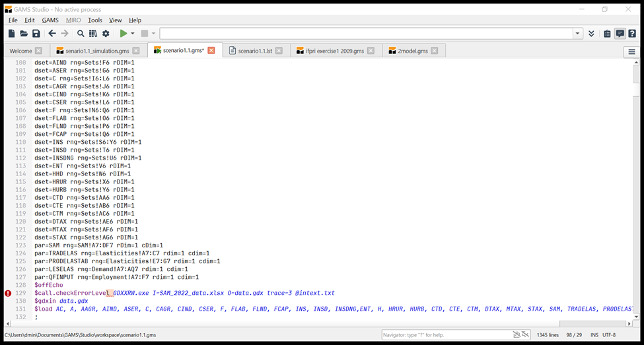Screen dimensions: 644x345
Task: Click the New file icon
Action: [11, 34]
